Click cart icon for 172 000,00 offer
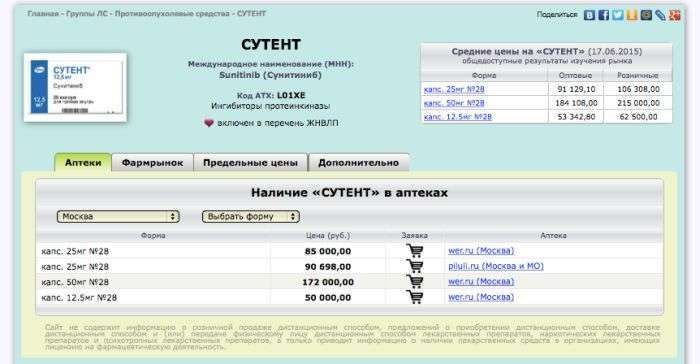Image resolution: width=700 pixels, height=364 pixels. [415, 282]
